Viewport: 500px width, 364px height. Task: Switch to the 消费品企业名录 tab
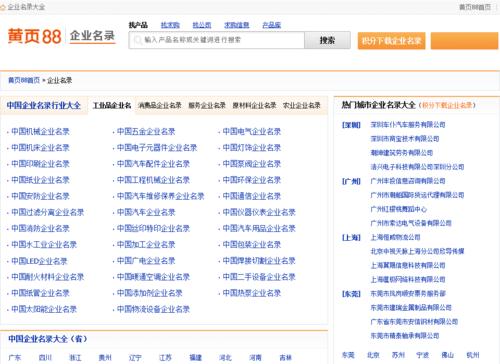coord(160,105)
